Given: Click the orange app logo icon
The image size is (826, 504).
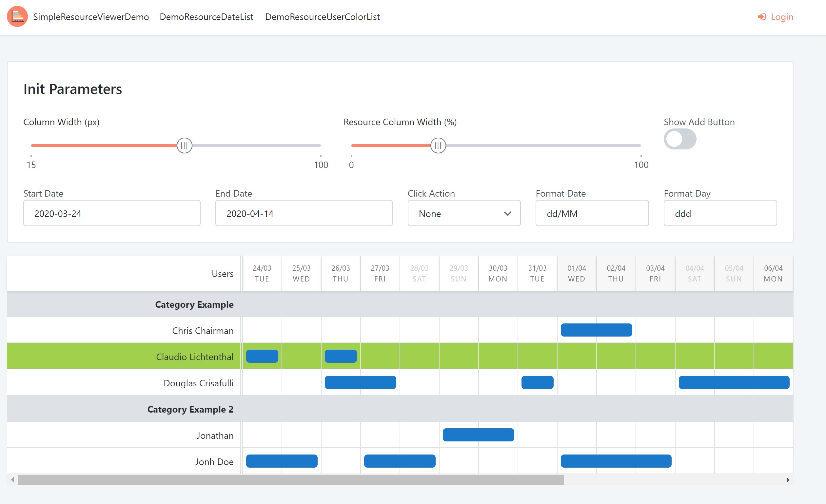Looking at the screenshot, I should coord(17,16).
